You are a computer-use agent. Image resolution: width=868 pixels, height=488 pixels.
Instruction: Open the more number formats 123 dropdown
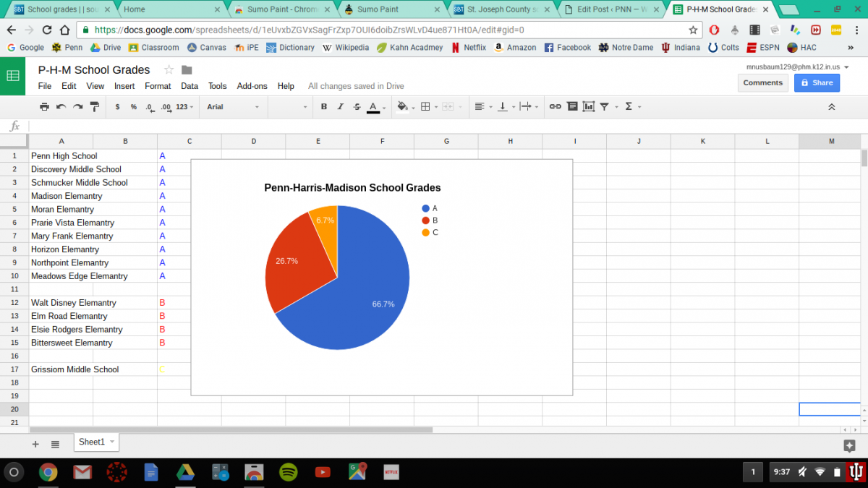185,106
